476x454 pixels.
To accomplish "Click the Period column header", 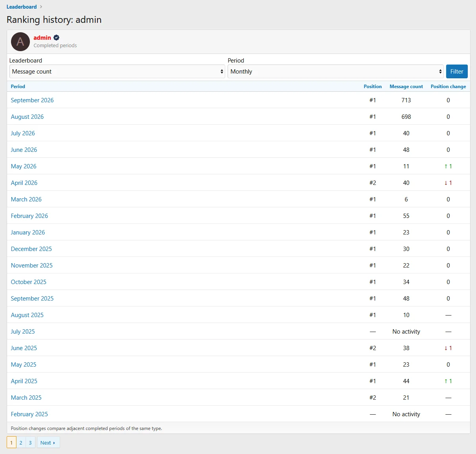I will (x=18, y=87).
